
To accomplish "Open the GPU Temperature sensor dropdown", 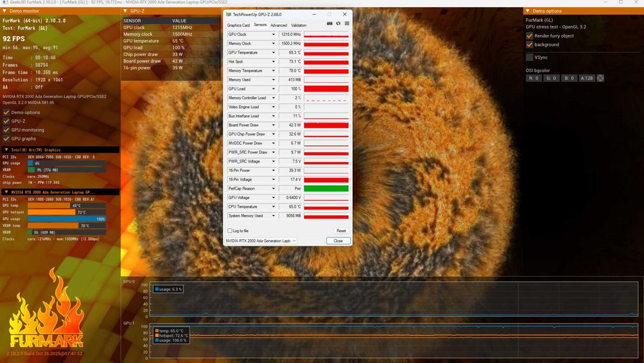I will click(273, 53).
